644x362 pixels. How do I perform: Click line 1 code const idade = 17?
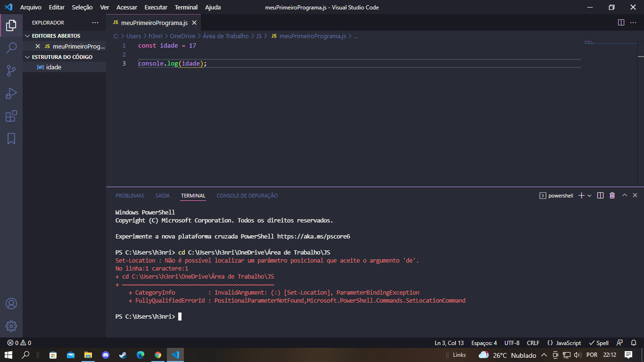pos(167,46)
